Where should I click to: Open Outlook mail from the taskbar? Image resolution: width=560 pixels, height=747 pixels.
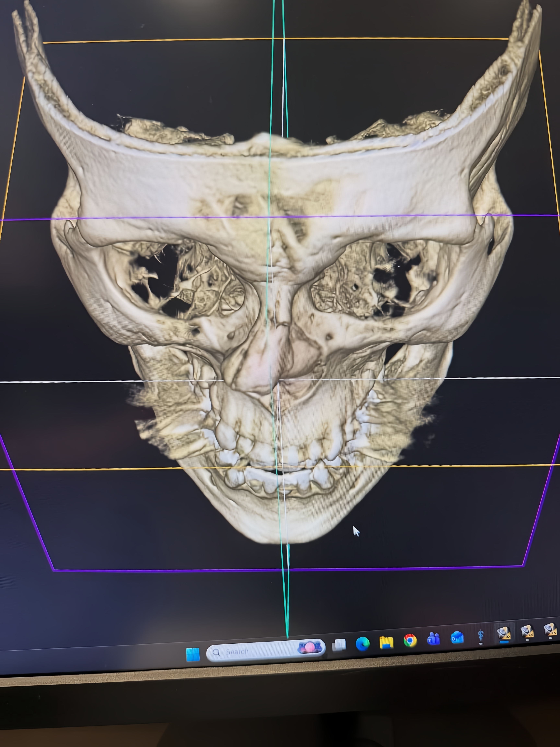pyautogui.click(x=457, y=637)
